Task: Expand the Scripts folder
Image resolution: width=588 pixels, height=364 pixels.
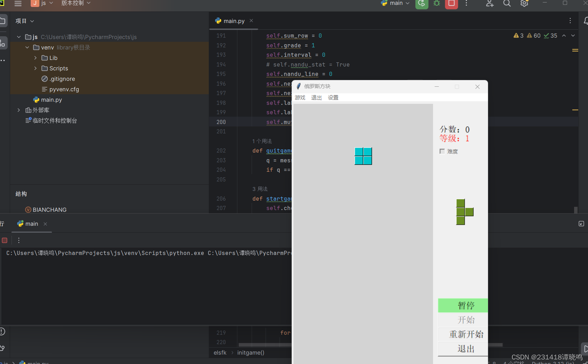Action: click(x=36, y=68)
